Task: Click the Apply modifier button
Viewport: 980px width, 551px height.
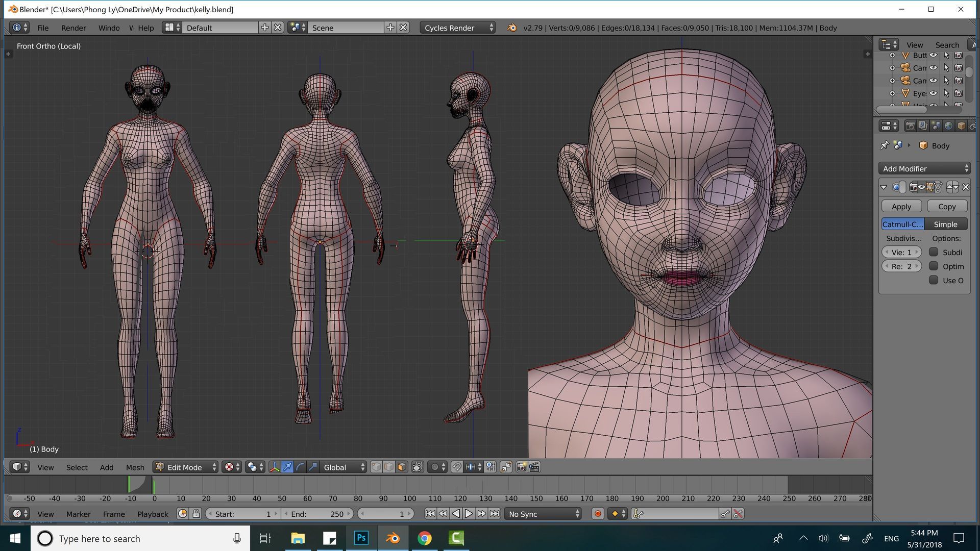Action: coord(901,207)
